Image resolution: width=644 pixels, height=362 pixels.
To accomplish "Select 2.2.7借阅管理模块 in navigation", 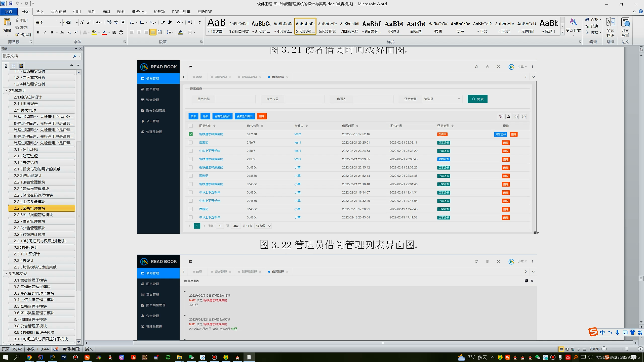I will [x=30, y=221].
